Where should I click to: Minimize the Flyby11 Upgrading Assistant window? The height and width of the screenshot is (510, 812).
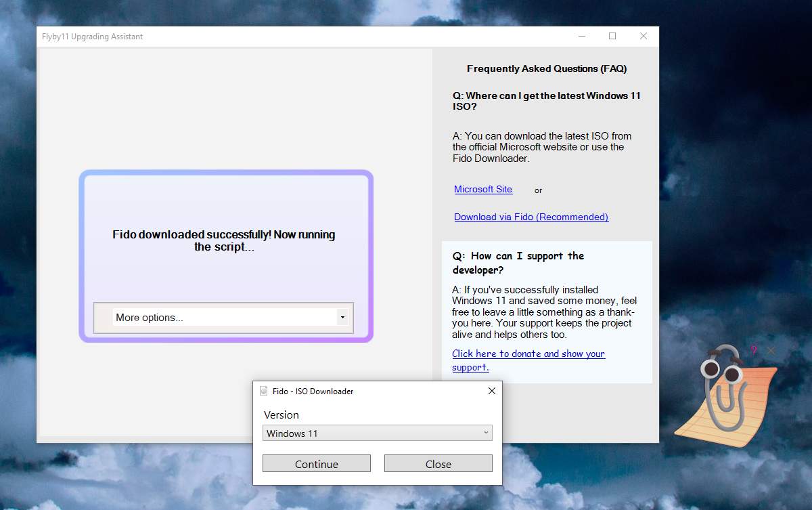(581, 37)
